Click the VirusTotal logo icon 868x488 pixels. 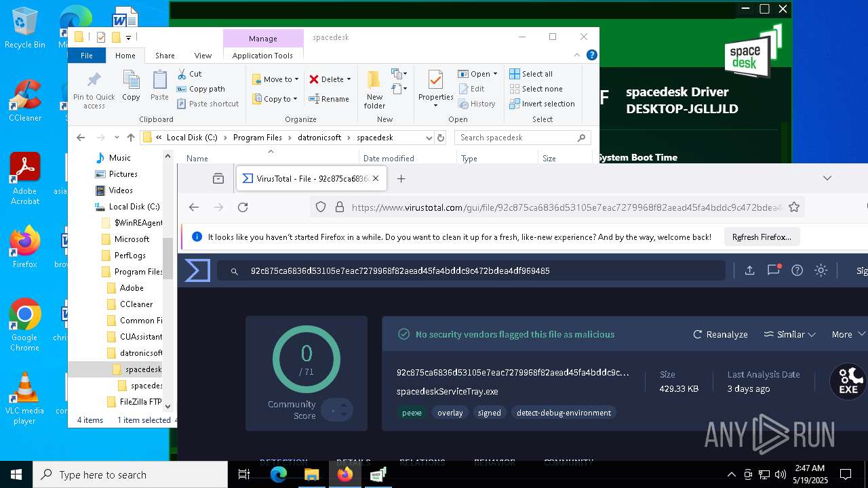pyautogui.click(x=197, y=270)
